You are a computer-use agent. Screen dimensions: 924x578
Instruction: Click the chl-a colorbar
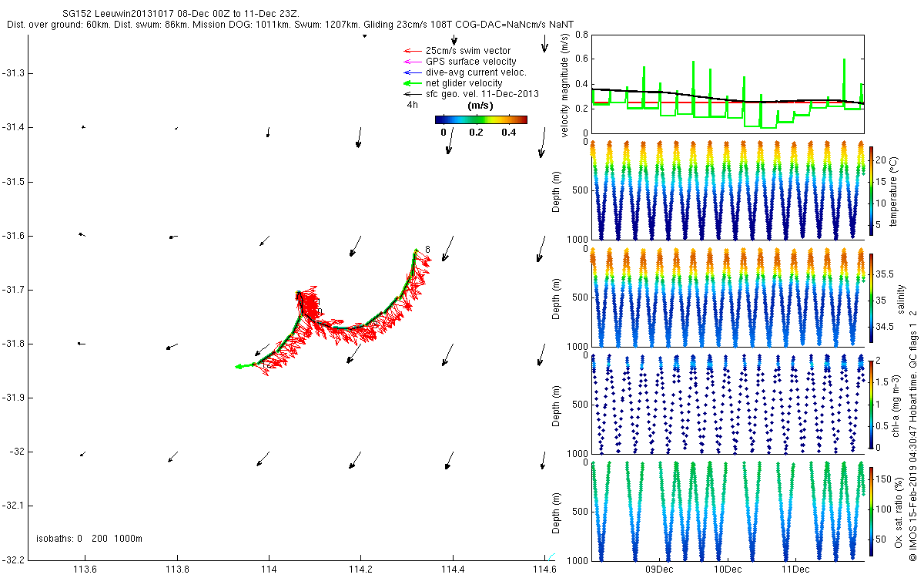tap(871, 404)
